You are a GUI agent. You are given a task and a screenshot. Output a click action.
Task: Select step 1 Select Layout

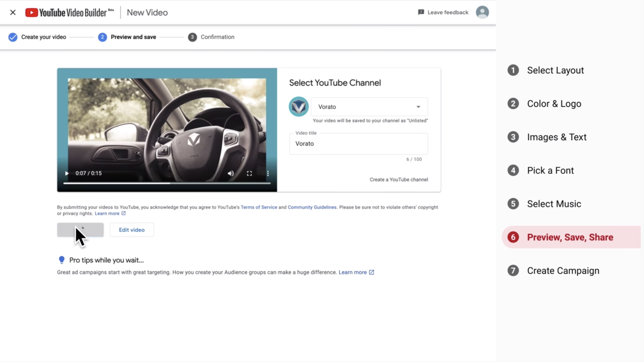coord(546,70)
